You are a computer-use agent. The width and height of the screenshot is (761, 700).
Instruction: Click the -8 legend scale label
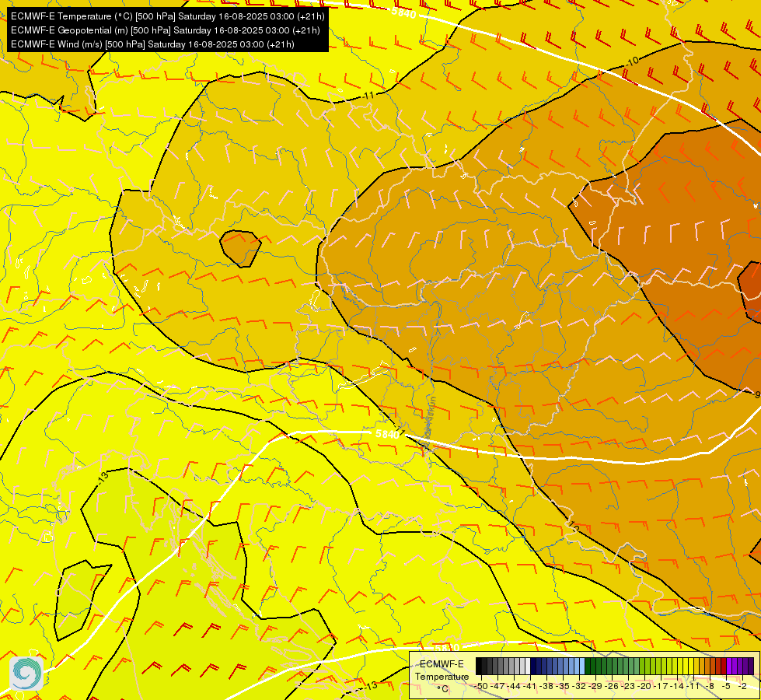click(710, 686)
